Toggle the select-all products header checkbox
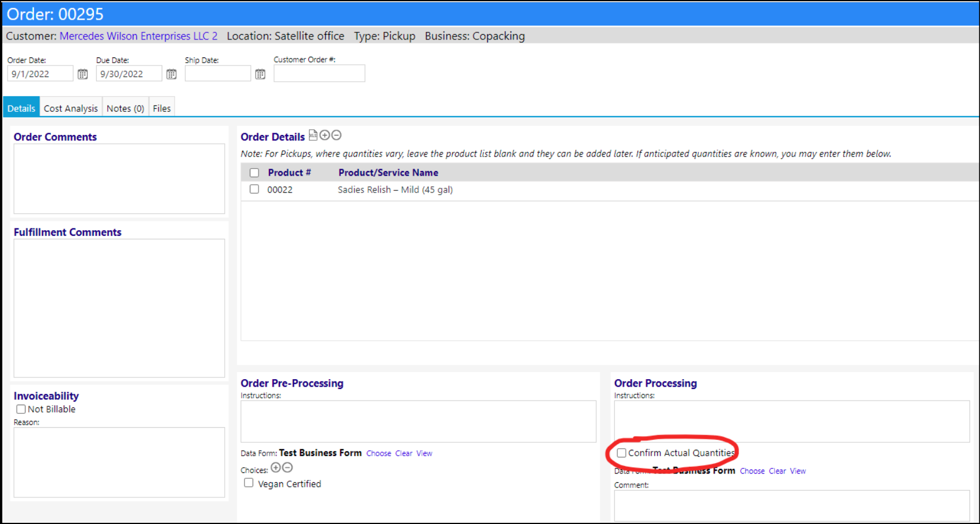Screen dimensions: 980x524 (254, 173)
